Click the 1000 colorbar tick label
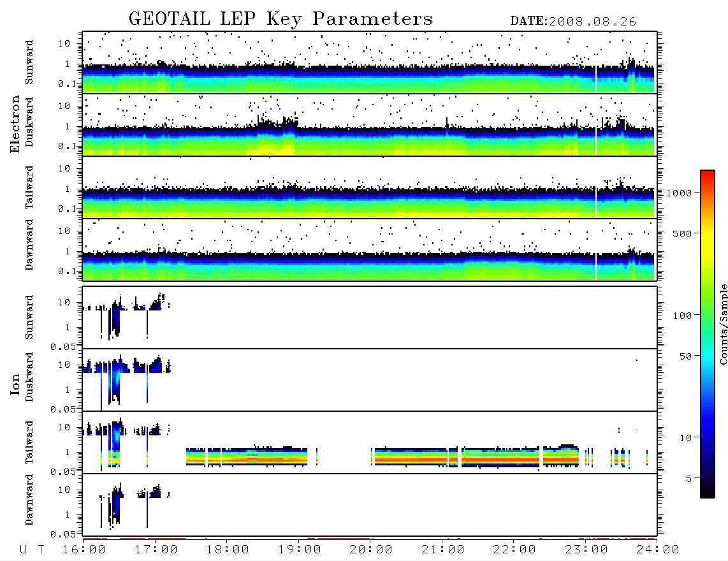This screenshot has height=561, width=728. coord(680,193)
